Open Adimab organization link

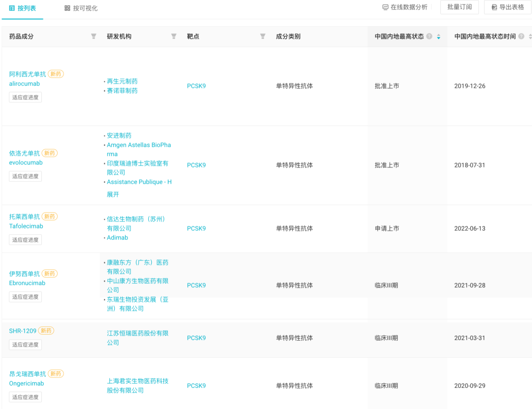click(x=117, y=238)
